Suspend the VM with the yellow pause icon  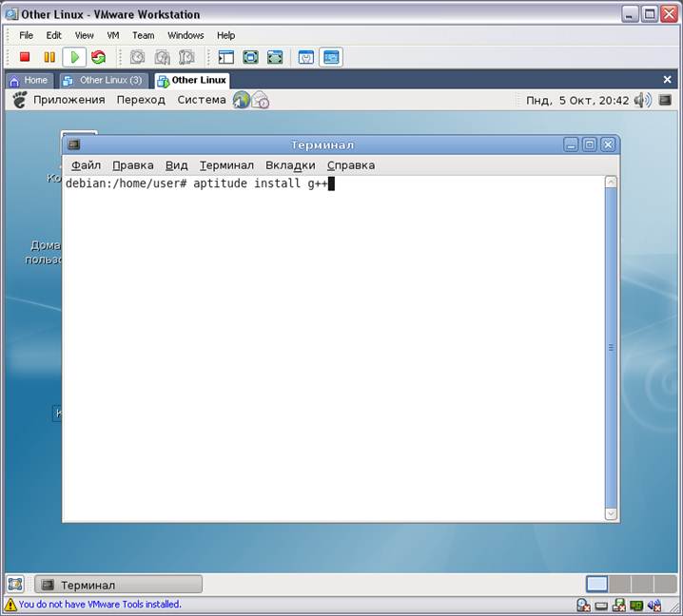click(x=49, y=57)
